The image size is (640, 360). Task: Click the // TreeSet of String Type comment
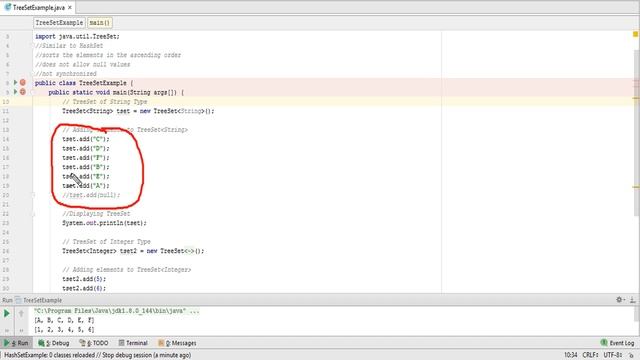coord(104,102)
